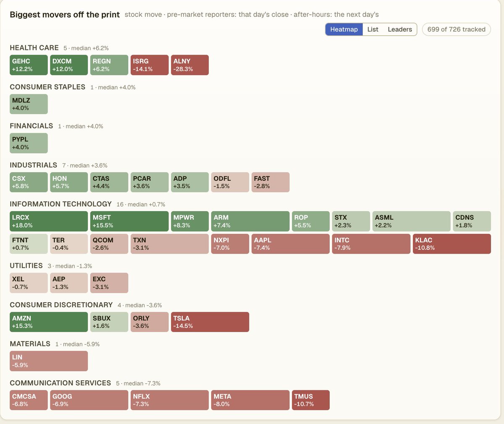Click the EXC -3.1% tile
Image resolution: width=504 pixels, height=424 pixels.
[x=109, y=283]
